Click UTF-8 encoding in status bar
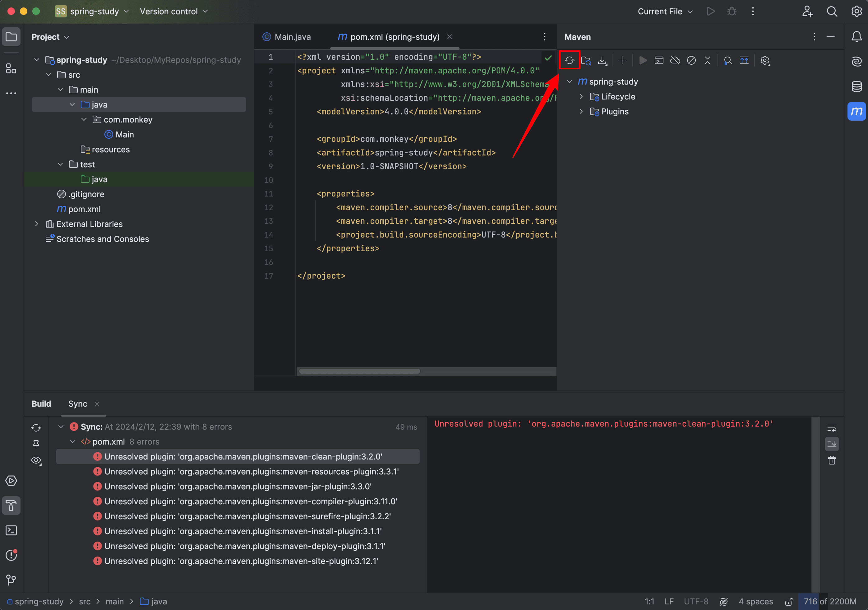 point(696,602)
